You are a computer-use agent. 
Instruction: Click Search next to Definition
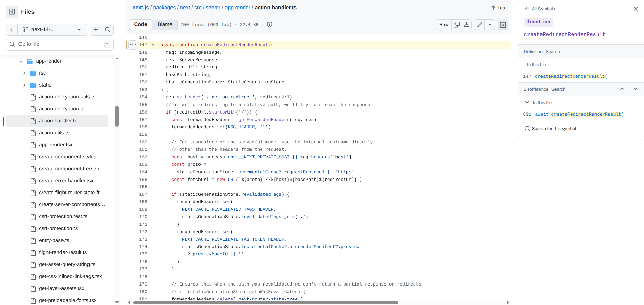click(x=552, y=52)
